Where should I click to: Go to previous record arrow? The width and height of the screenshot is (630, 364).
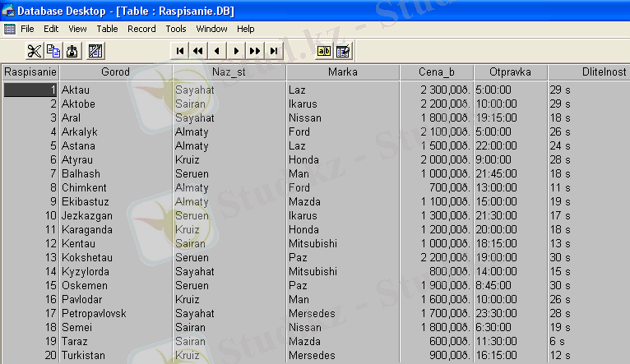point(217,51)
